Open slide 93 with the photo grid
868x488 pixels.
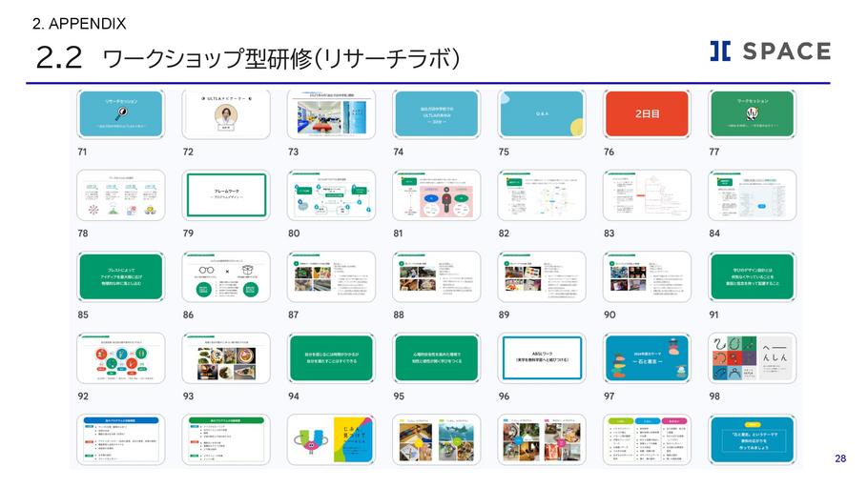click(x=226, y=357)
